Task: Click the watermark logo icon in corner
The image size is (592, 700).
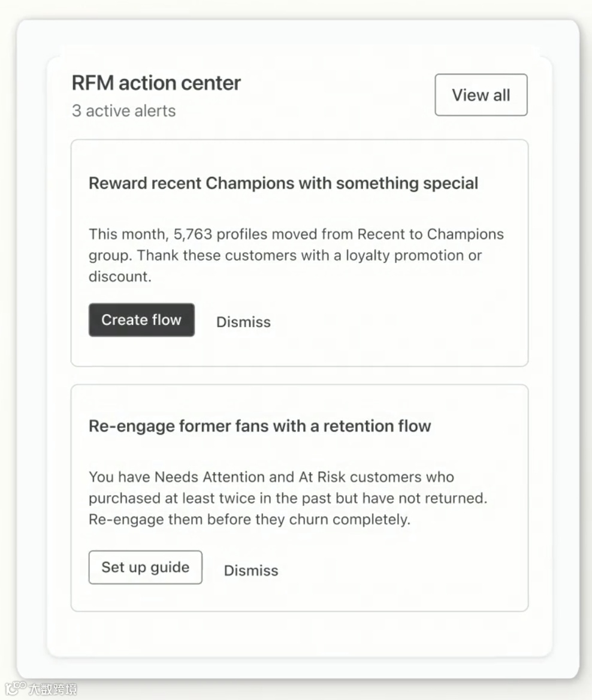Action: click(14, 689)
